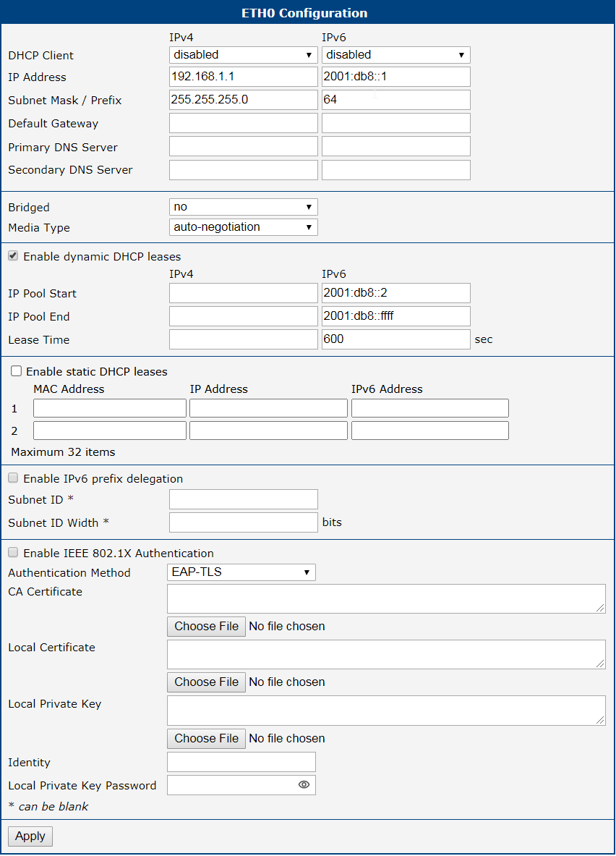Viewport: 616px width, 856px height.
Task: Choose File for Local Private Key
Action: [206, 738]
